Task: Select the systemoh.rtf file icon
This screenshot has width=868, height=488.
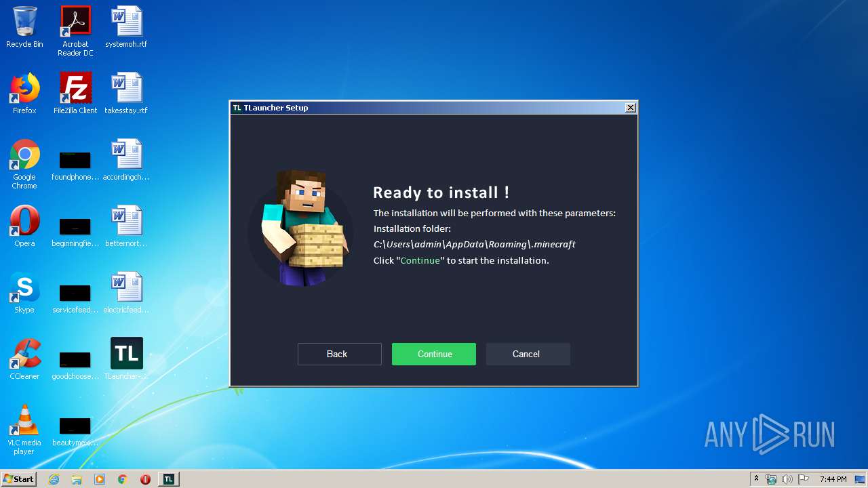Action: pyautogui.click(x=126, y=27)
